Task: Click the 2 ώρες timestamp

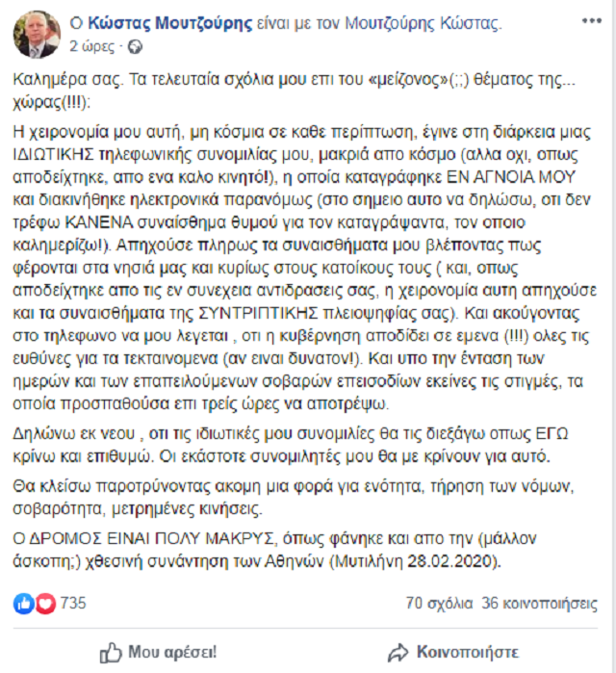Action: coord(91,47)
